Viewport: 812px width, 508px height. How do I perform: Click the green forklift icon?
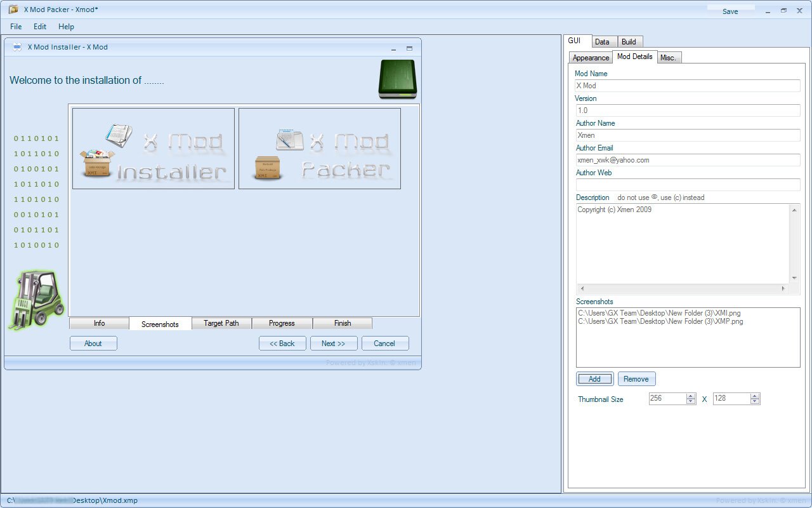(37, 299)
